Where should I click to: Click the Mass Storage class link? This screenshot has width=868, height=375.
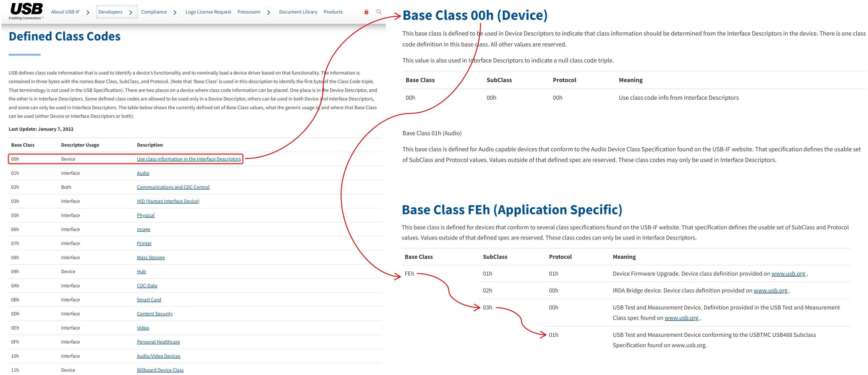[x=151, y=257]
